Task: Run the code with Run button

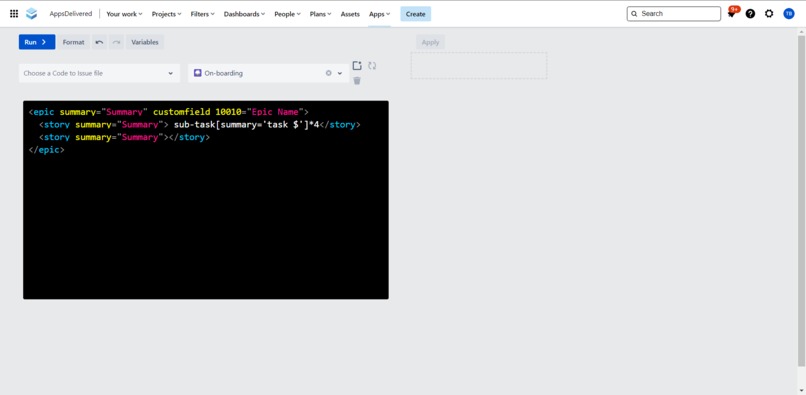Action: [37, 42]
